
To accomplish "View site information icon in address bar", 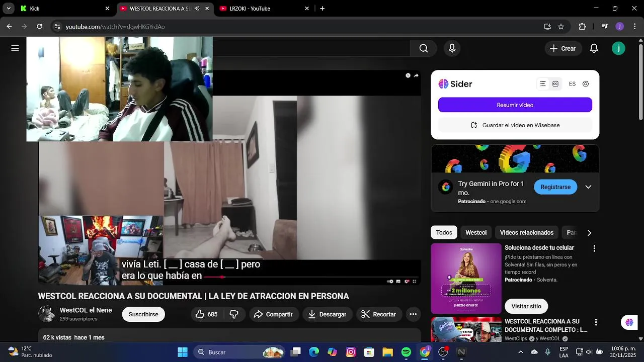I will coord(57,27).
